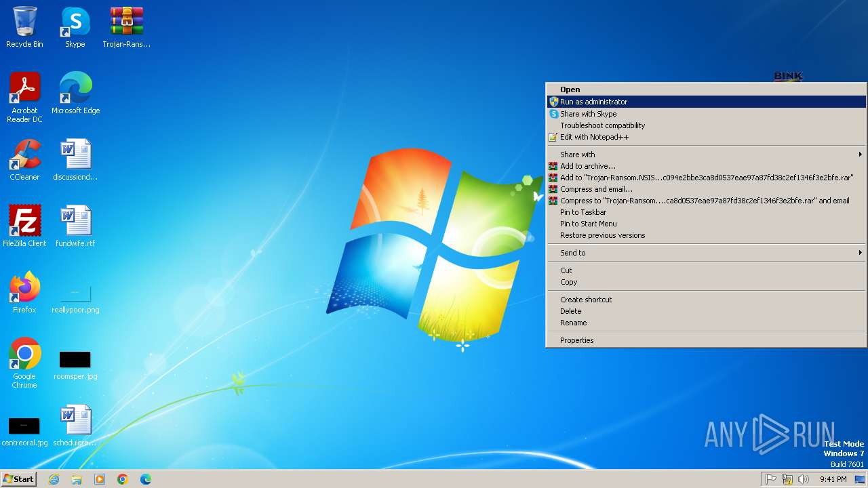Open the Recycle Bin desktop icon
The width and height of the screenshot is (868, 488).
[x=24, y=27]
